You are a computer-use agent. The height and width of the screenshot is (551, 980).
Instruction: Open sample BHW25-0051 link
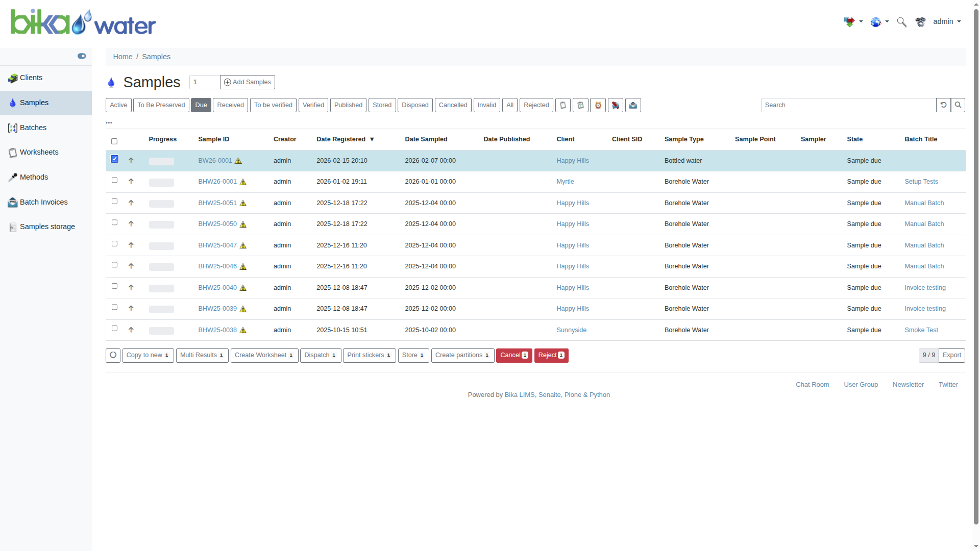217,203
